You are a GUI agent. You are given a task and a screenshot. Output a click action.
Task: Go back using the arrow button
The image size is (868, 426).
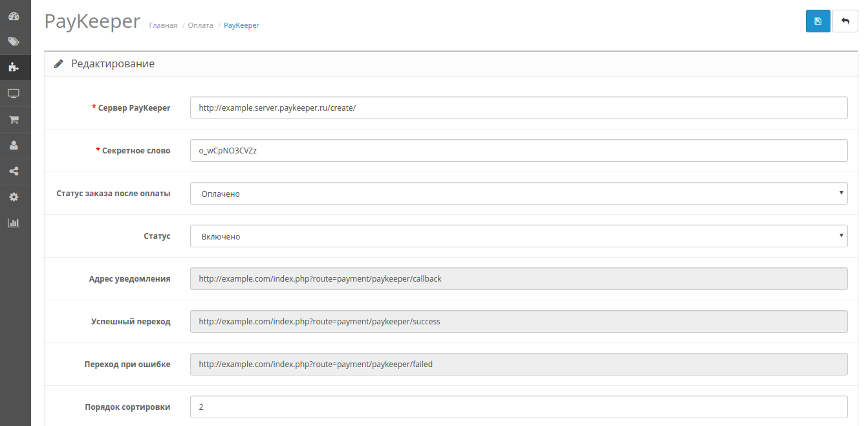click(845, 21)
